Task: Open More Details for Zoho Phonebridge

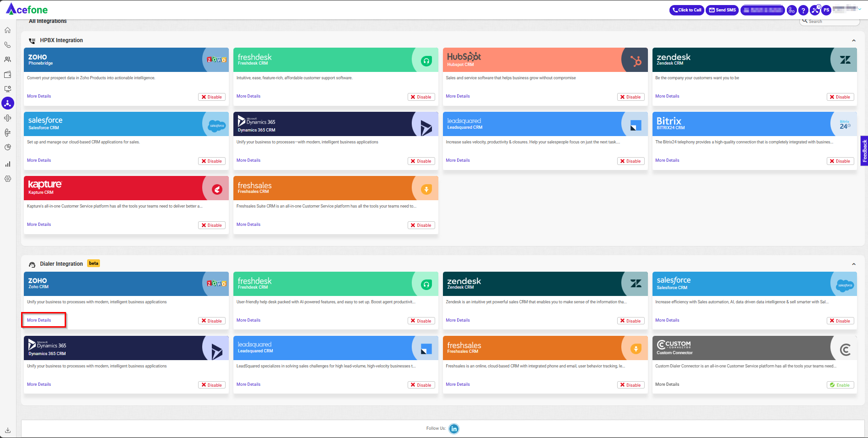Action: (x=39, y=96)
